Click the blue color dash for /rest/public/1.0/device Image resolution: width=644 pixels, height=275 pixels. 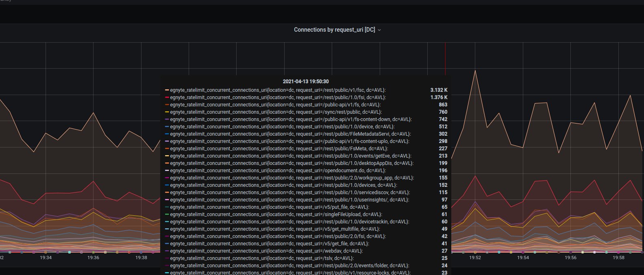[167, 127]
